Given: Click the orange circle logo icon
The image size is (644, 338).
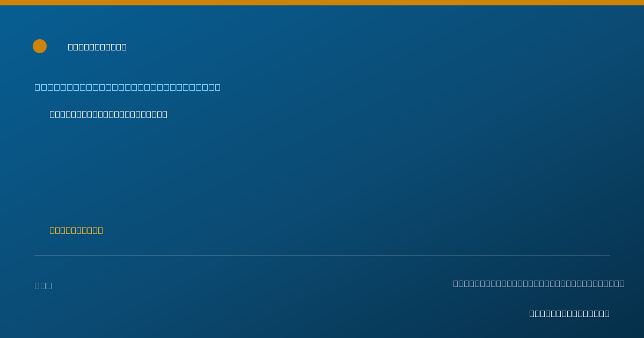Looking at the screenshot, I should click(40, 46).
